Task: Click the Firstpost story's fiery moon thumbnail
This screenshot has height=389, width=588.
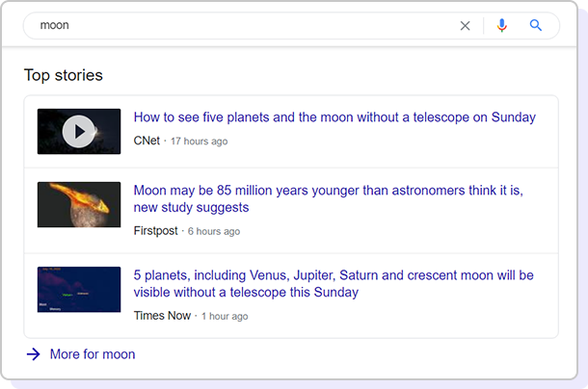Action: click(x=79, y=204)
